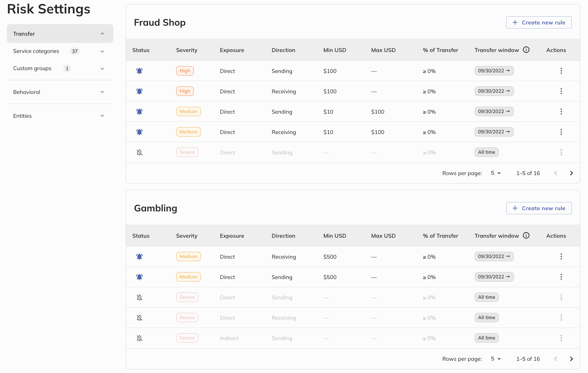This screenshot has width=588, height=373.
Task: Open actions menu for Gambling $500 Receiving rule
Action: (561, 256)
